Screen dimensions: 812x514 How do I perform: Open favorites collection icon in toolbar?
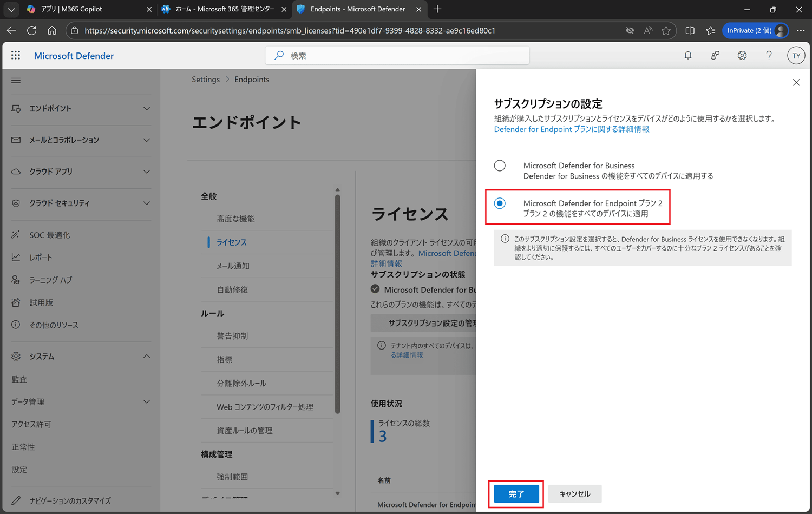[x=710, y=30]
